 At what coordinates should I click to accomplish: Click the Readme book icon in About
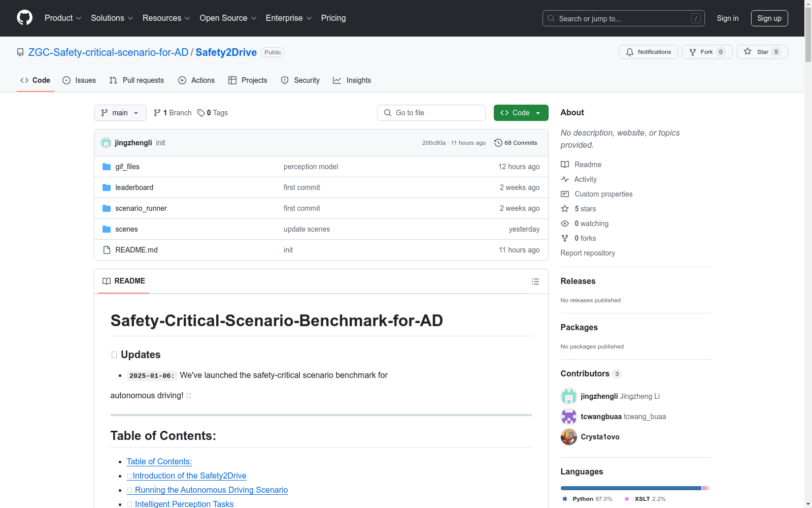coord(565,165)
